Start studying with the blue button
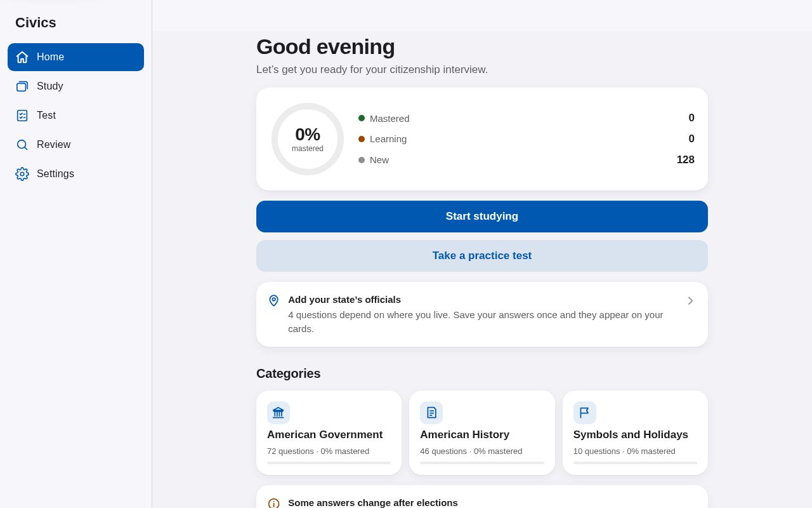The width and height of the screenshot is (812, 508). pyautogui.click(x=482, y=217)
